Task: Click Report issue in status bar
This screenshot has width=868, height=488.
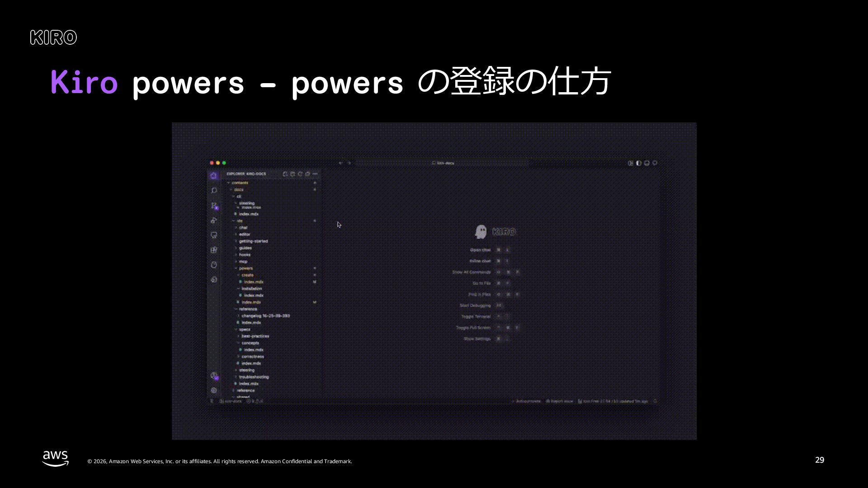Action: [x=560, y=401]
